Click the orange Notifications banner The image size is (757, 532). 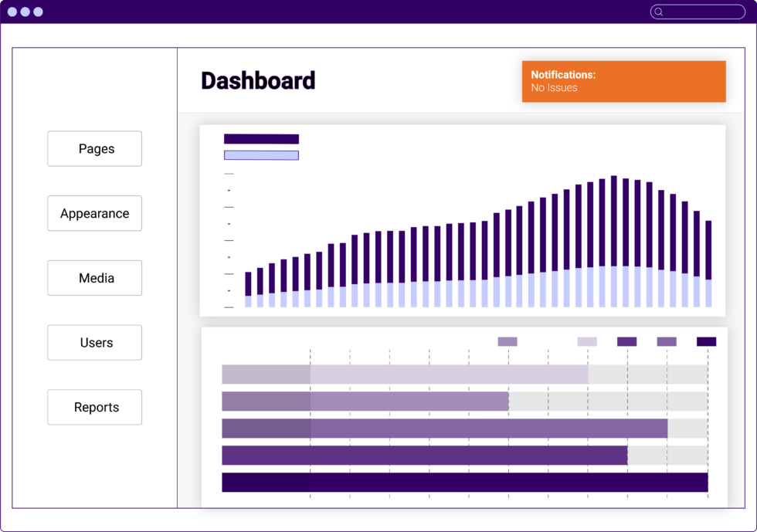623,81
